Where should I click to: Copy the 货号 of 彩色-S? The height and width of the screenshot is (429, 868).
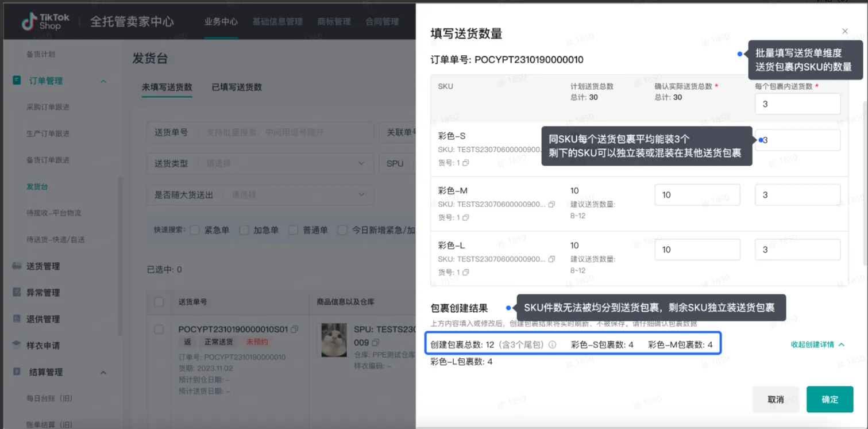click(x=466, y=163)
